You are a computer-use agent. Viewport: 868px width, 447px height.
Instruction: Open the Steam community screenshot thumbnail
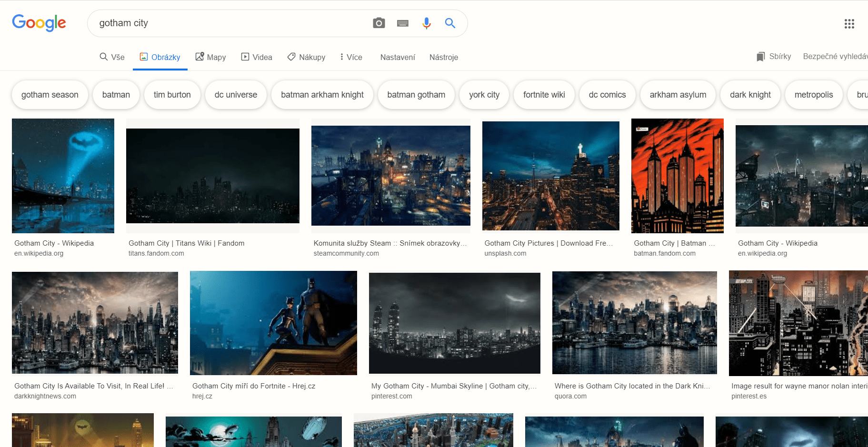(391, 176)
